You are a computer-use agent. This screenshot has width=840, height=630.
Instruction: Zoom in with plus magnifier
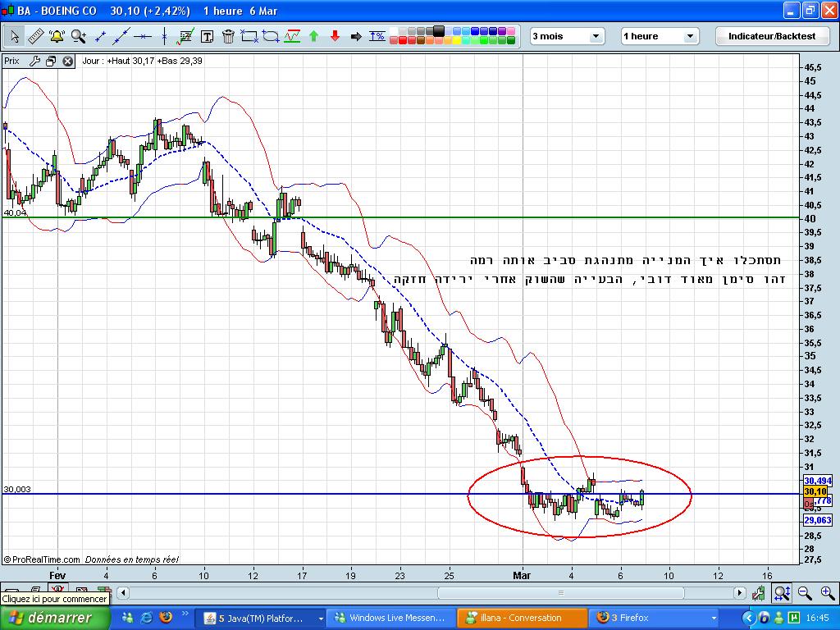828,593
